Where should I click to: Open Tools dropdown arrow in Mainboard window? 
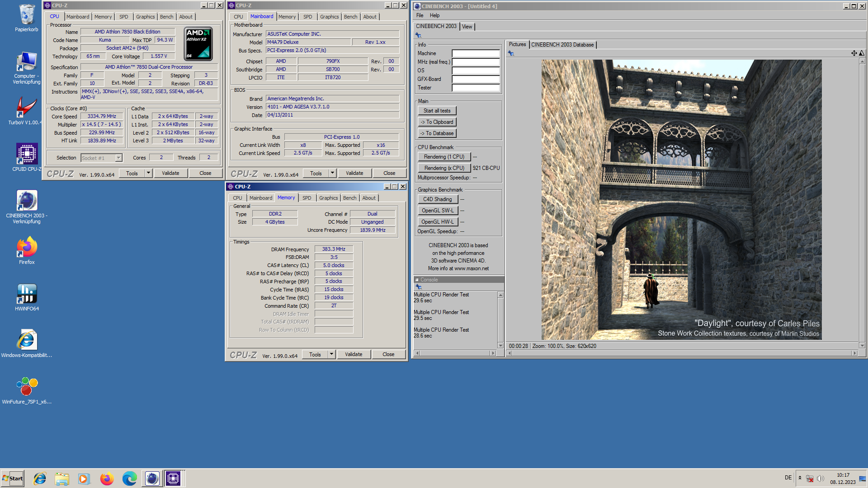tap(332, 173)
